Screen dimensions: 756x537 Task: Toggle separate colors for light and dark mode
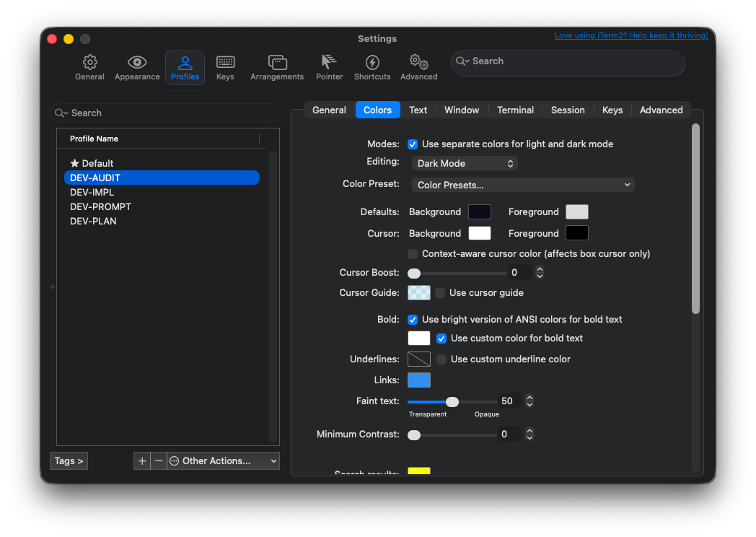(x=413, y=144)
